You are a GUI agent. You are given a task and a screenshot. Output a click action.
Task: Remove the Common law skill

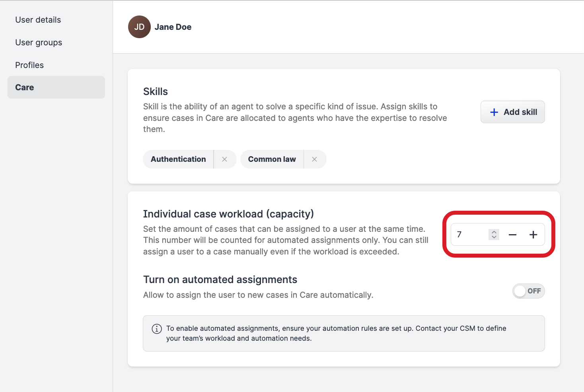(315, 159)
